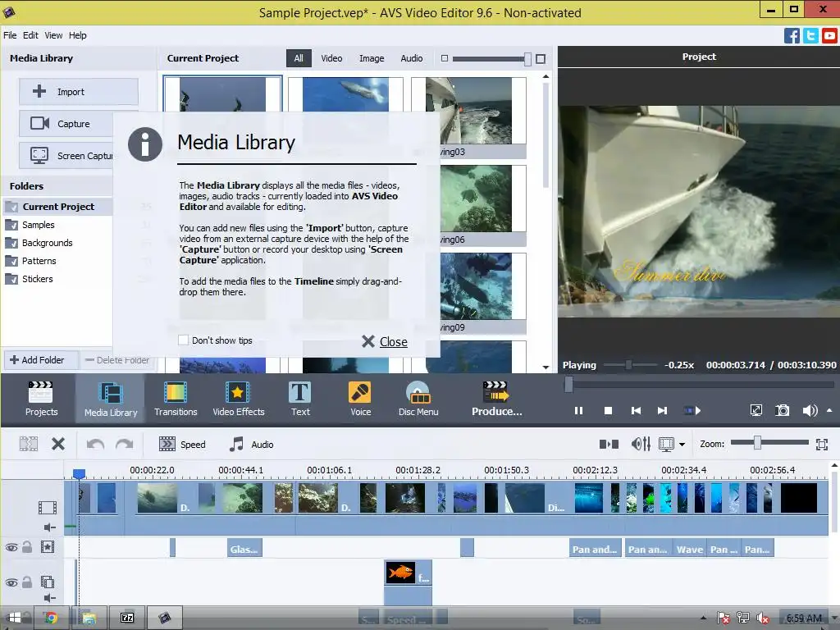Open the Help menu
The width and height of the screenshot is (840, 630).
[x=78, y=35]
